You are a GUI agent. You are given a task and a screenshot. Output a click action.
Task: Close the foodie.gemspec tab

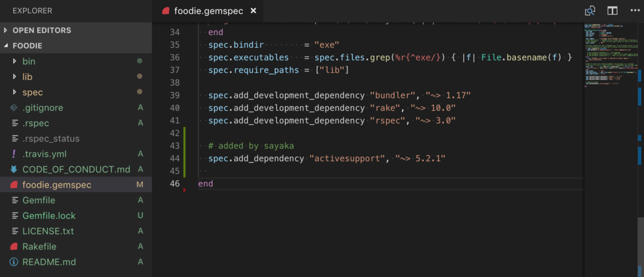[253, 11]
